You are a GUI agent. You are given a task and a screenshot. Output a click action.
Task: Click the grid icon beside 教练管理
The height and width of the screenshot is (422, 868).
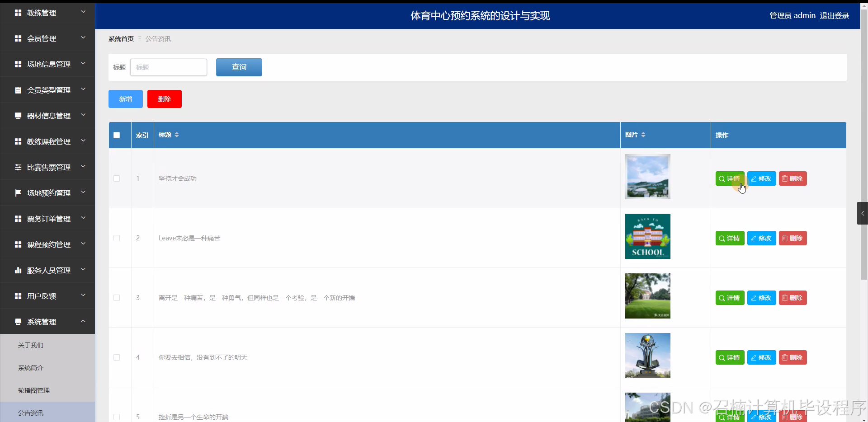(18, 13)
